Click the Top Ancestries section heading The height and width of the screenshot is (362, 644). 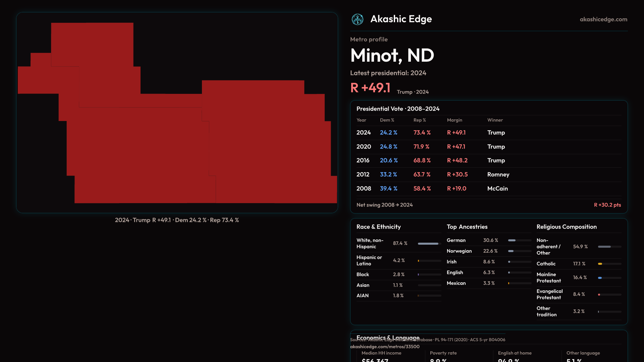[467, 227]
